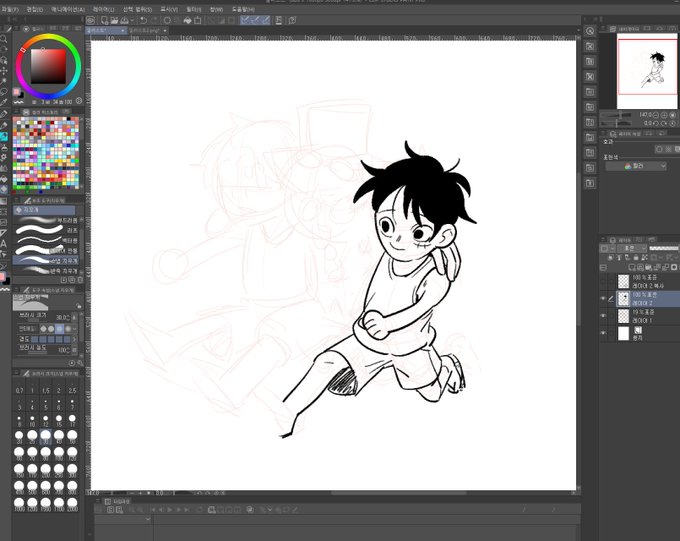680x541 pixels.
Task: Click the clip to layer below icon
Action: [x=610, y=258]
